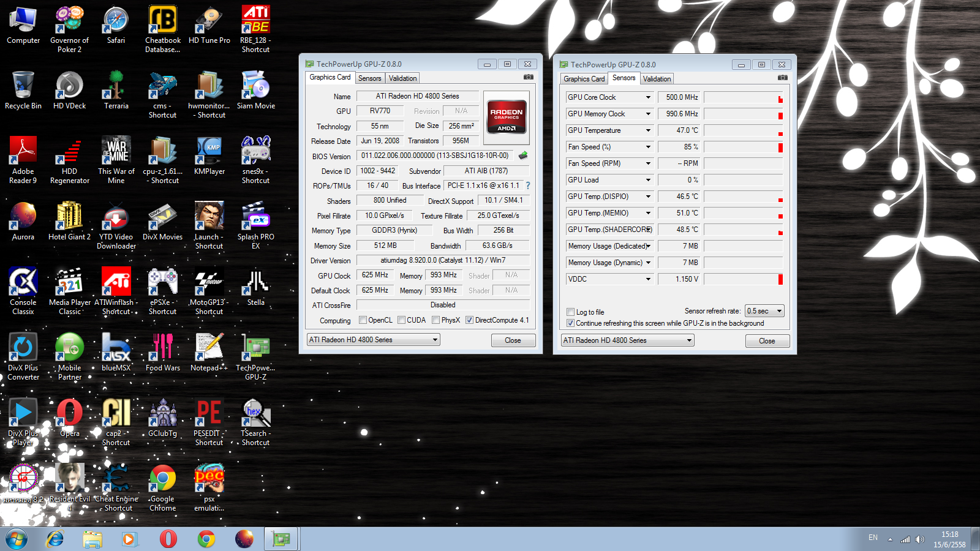Open the Notepad++ desktop icon
The height and width of the screenshot is (551, 980).
tap(209, 352)
